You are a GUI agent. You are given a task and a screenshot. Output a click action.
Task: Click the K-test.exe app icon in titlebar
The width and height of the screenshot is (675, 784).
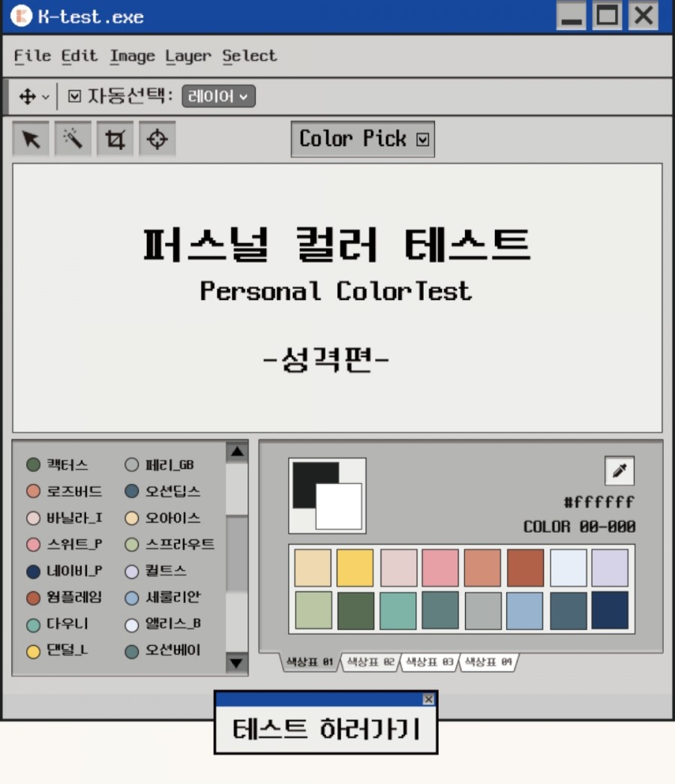coord(21,16)
